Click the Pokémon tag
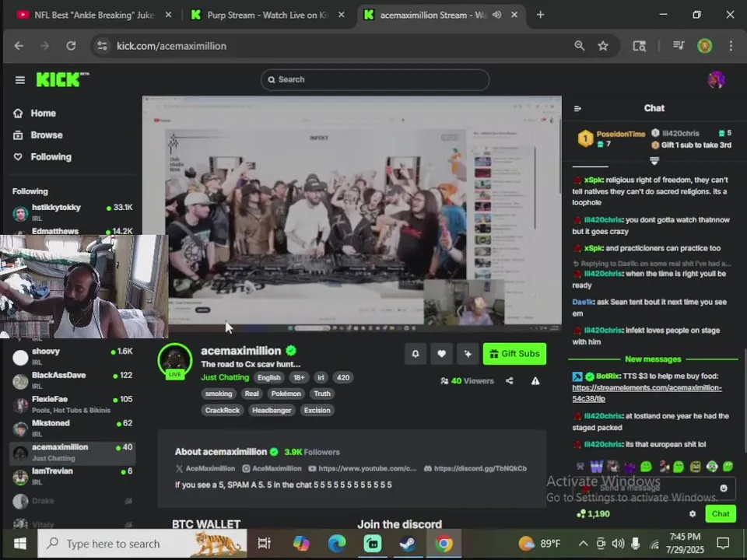 click(286, 394)
